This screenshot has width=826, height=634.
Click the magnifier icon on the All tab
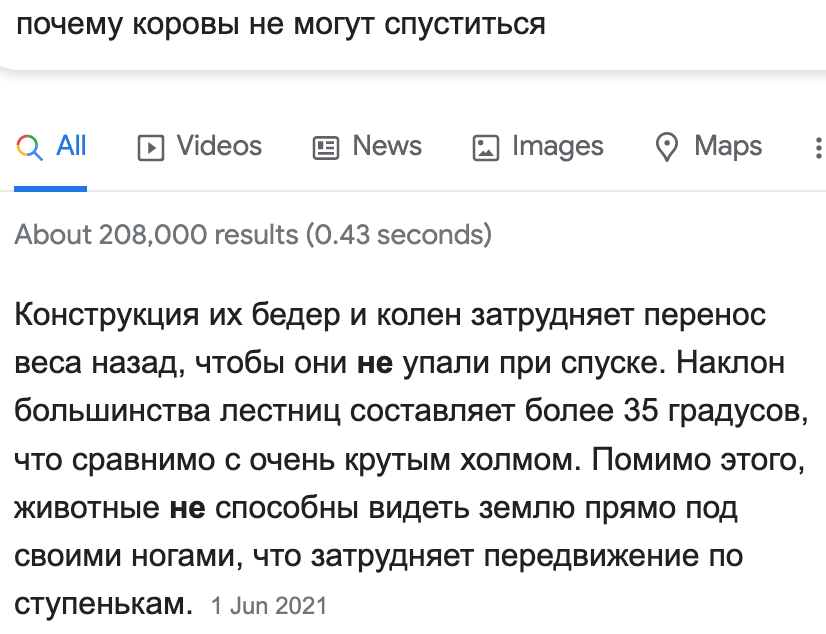30,148
